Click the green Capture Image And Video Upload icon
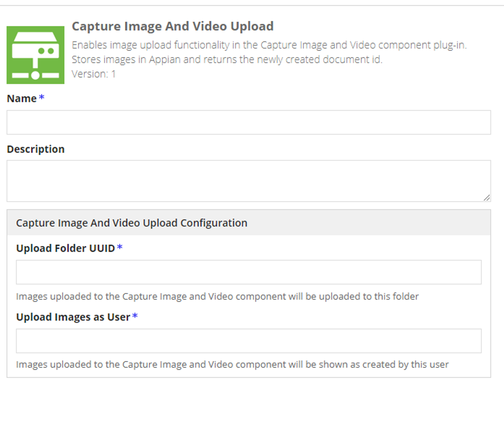Screen dimensions: 504x440 click(35, 55)
